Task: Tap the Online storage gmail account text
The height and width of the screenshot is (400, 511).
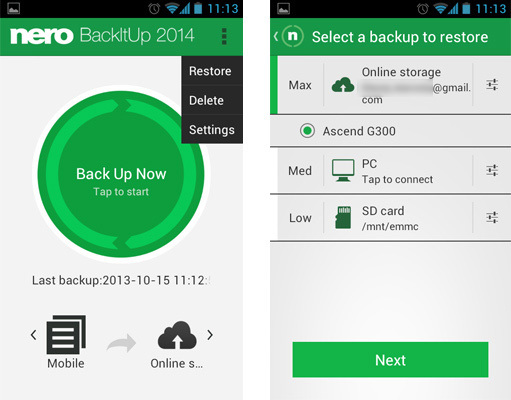Action: pyautogui.click(x=416, y=93)
